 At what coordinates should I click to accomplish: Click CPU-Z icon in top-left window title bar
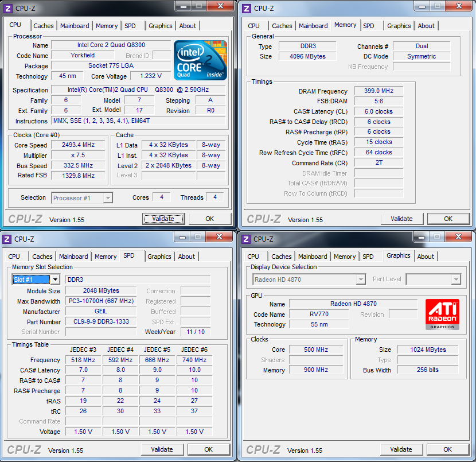[x=7, y=7]
